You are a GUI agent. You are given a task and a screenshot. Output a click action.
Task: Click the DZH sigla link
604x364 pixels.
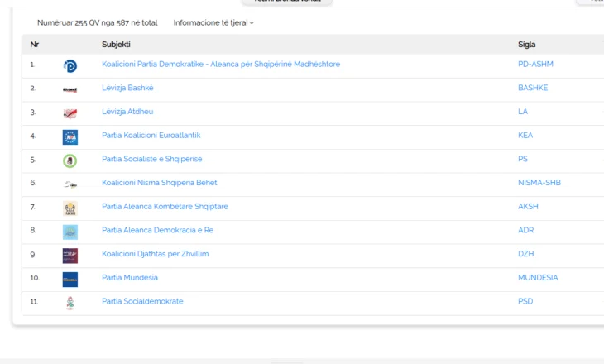pos(525,254)
